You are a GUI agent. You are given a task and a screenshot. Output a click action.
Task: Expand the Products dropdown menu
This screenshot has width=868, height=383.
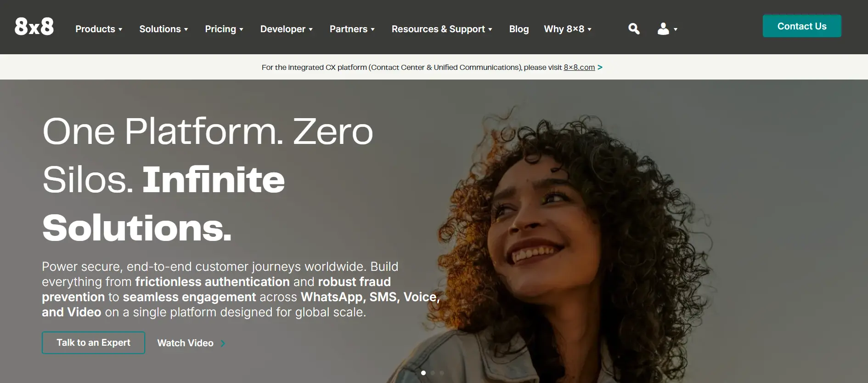click(99, 29)
